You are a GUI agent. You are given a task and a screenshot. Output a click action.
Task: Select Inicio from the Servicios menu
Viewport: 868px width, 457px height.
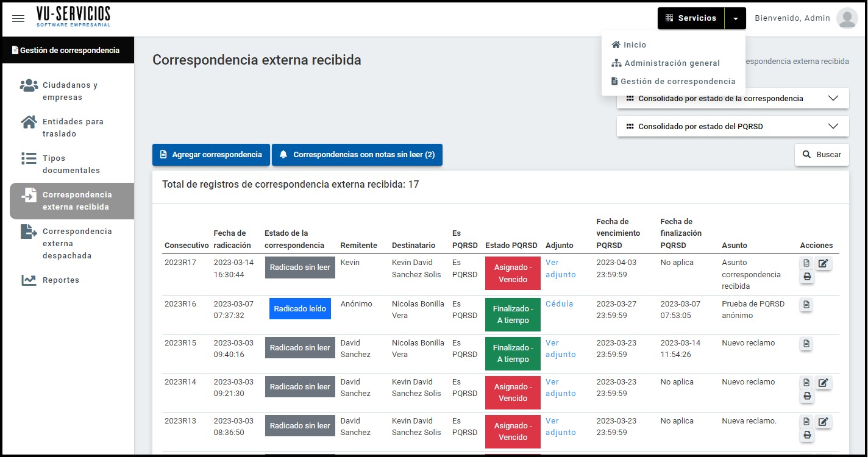[634, 45]
